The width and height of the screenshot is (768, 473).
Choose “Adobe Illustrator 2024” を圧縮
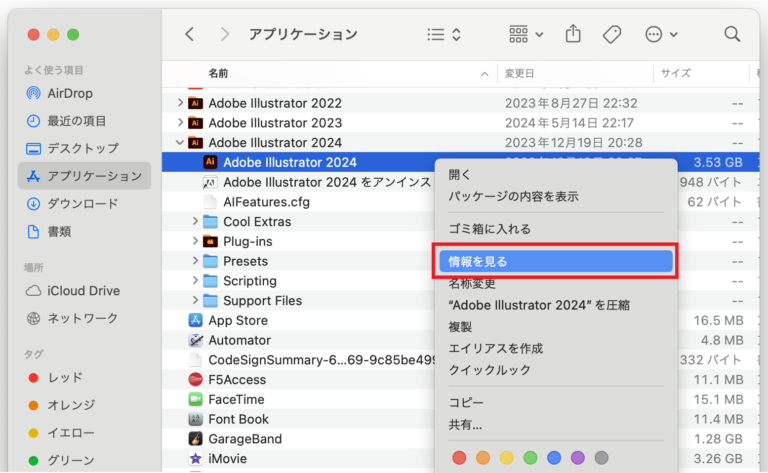pyautogui.click(x=556, y=305)
